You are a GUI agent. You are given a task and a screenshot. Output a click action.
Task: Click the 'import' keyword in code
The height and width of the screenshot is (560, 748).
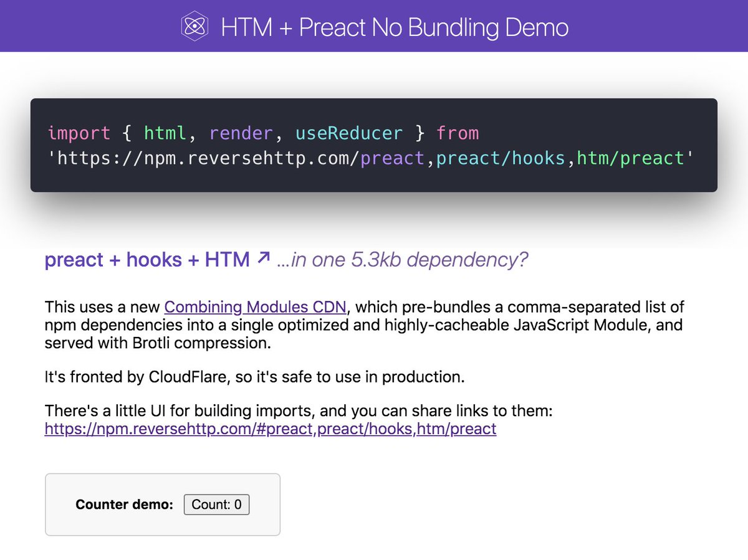[79, 133]
